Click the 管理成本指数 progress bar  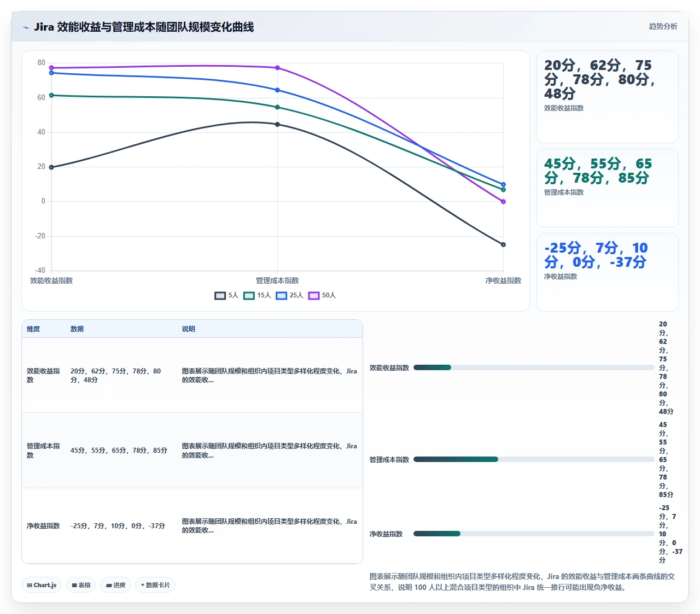534,459
